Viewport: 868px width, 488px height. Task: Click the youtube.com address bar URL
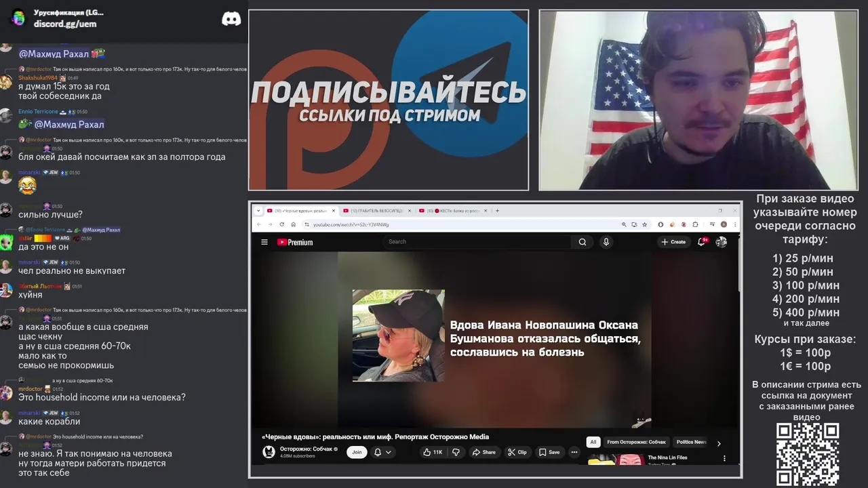[351, 224]
